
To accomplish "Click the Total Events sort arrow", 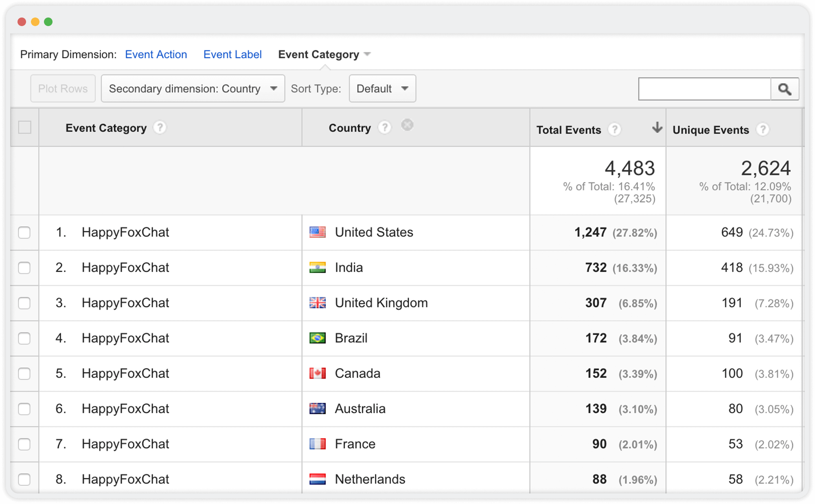I will click(x=657, y=127).
